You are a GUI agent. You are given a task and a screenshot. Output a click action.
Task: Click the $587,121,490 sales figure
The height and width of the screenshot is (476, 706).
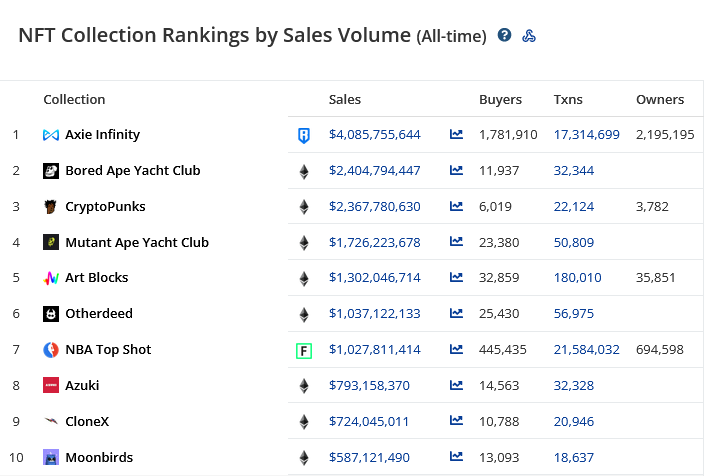click(x=369, y=458)
